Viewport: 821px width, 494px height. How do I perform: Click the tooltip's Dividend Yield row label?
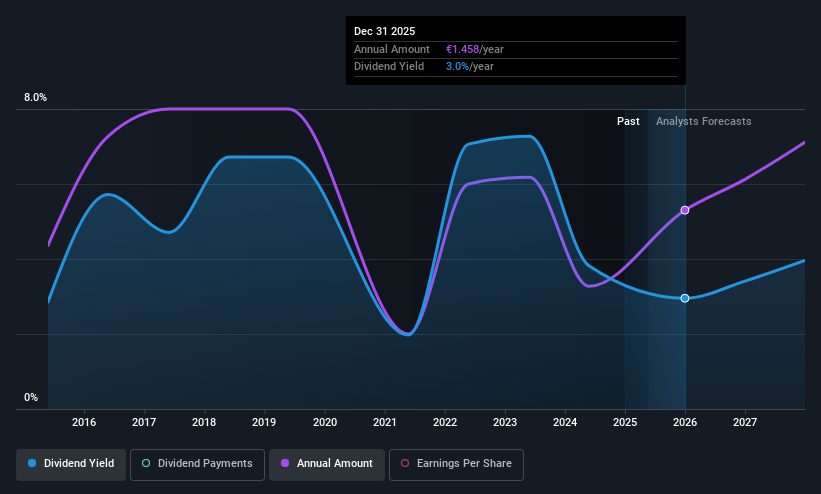(389, 67)
